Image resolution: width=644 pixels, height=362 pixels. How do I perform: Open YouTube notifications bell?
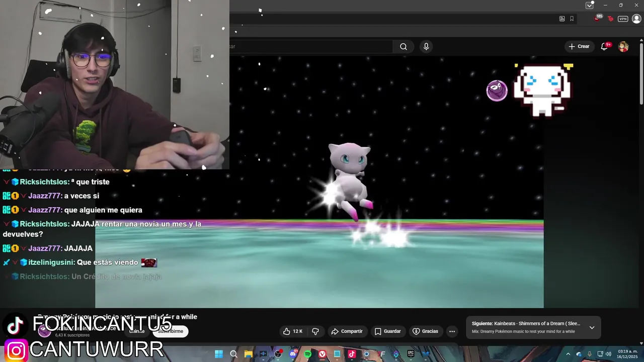[x=605, y=46]
